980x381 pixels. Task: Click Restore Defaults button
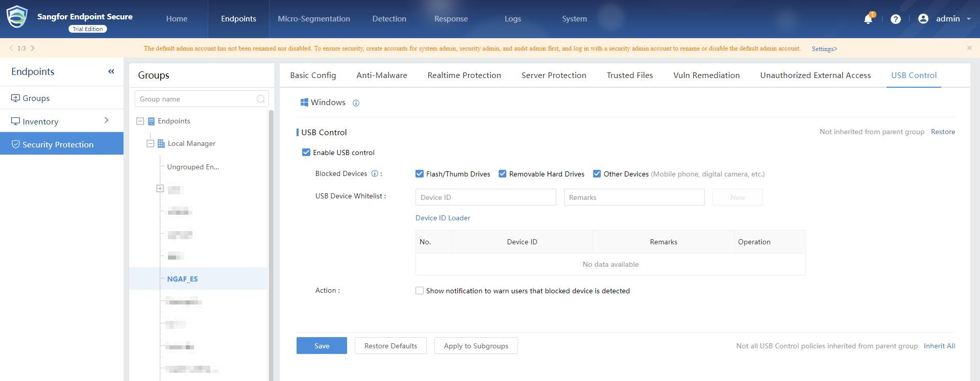click(390, 346)
